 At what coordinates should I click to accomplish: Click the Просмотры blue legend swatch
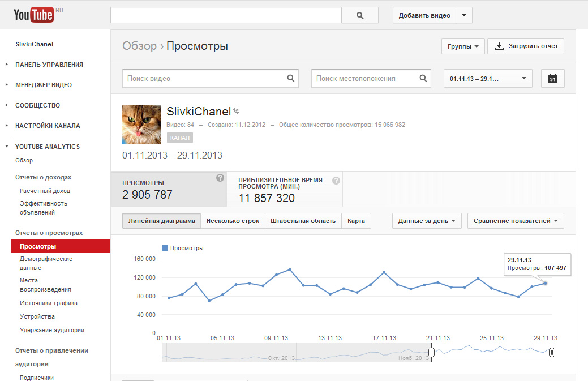[x=165, y=249]
